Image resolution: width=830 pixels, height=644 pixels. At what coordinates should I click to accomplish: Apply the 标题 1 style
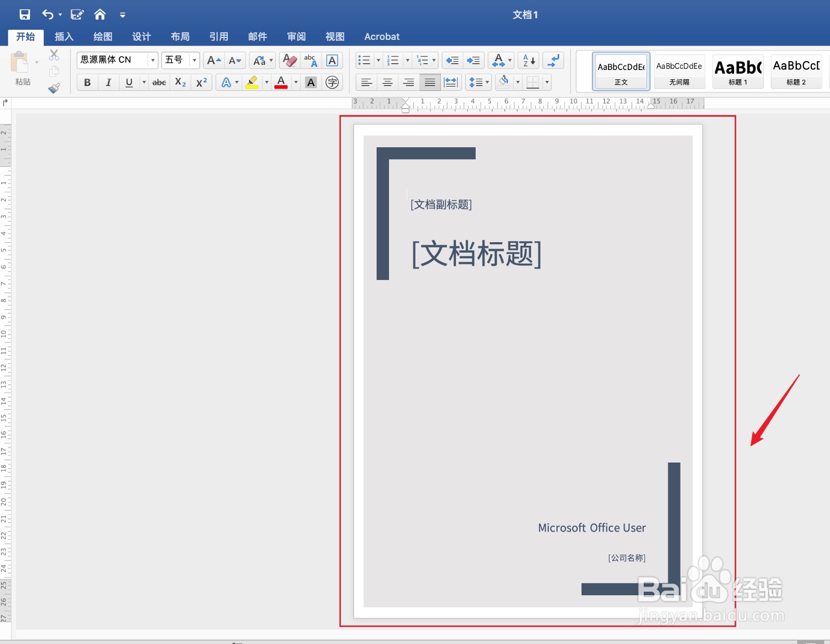(738, 72)
